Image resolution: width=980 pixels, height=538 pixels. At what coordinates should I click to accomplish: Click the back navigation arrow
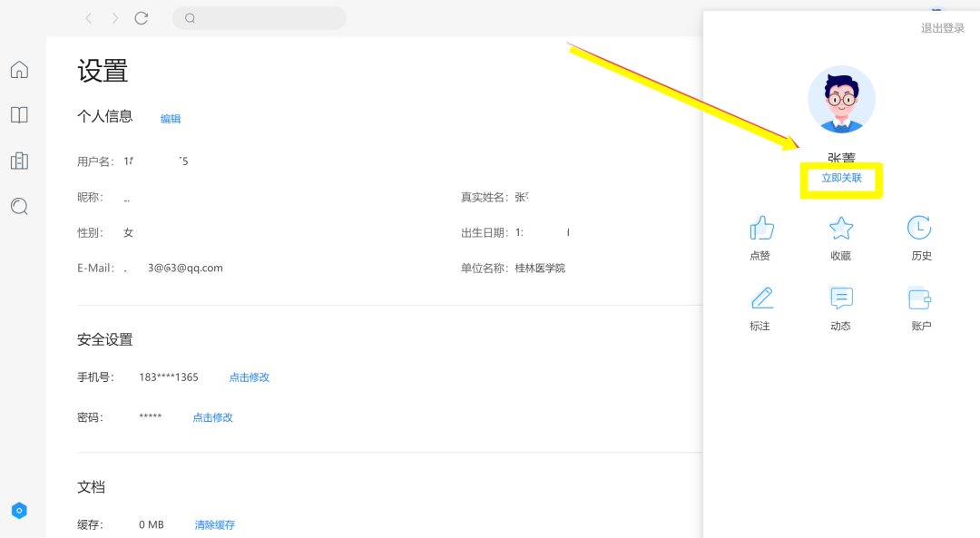coord(88,18)
